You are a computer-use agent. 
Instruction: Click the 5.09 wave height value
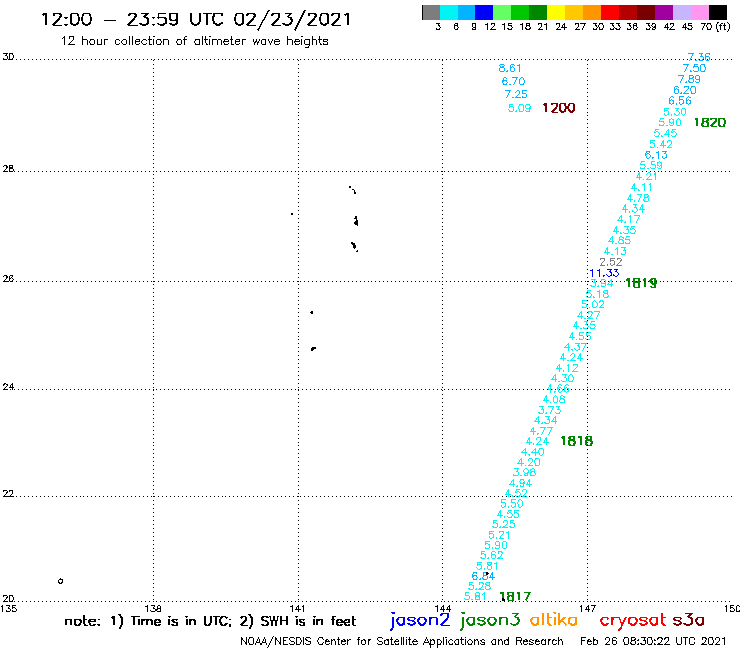tap(519, 108)
